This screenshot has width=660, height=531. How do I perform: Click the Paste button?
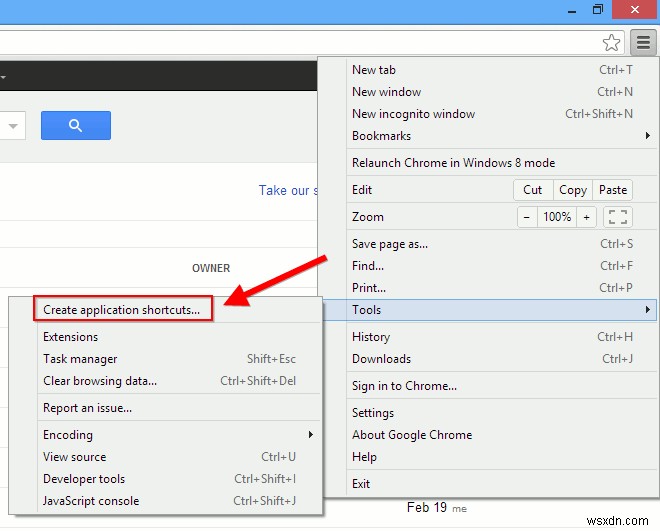tap(612, 190)
